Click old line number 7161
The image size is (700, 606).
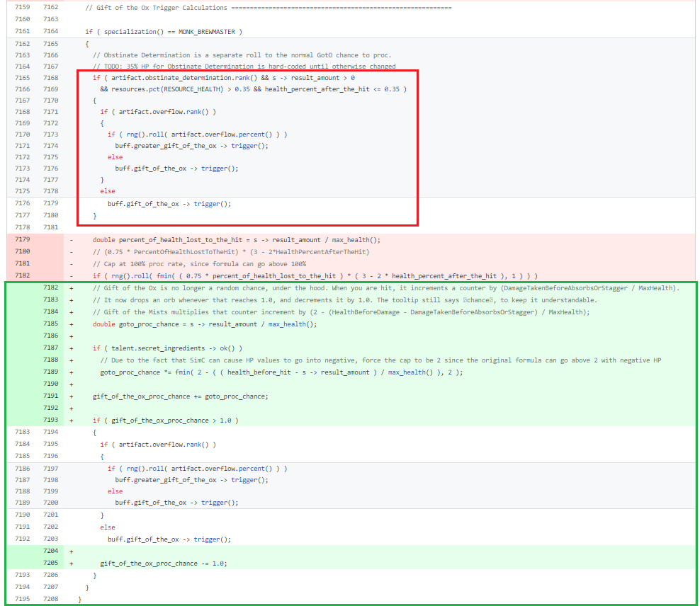pos(22,32)
